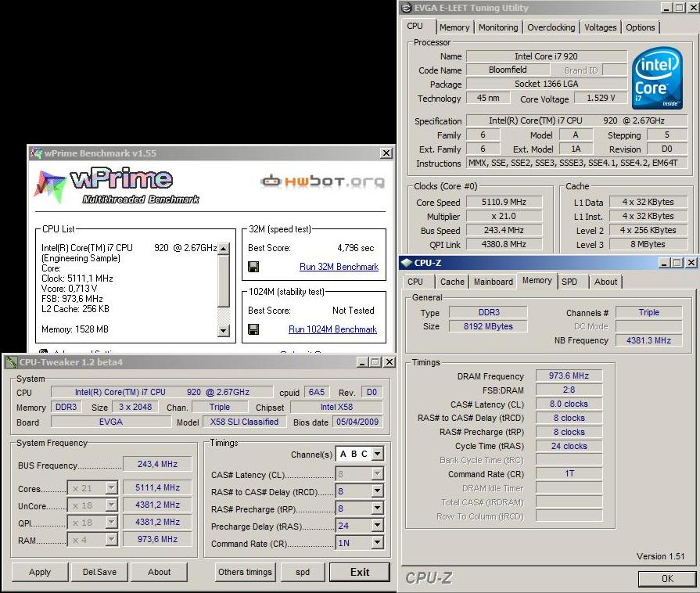Click Size 8192 MBytes in CPU-Z
700x593 pixels.
pos(488,326)
